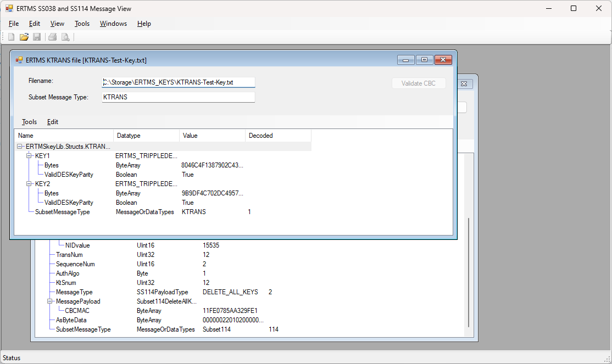Click the New file toolbar icon
This screenshot has width=612, height=364.
click(x=11, y=37)
